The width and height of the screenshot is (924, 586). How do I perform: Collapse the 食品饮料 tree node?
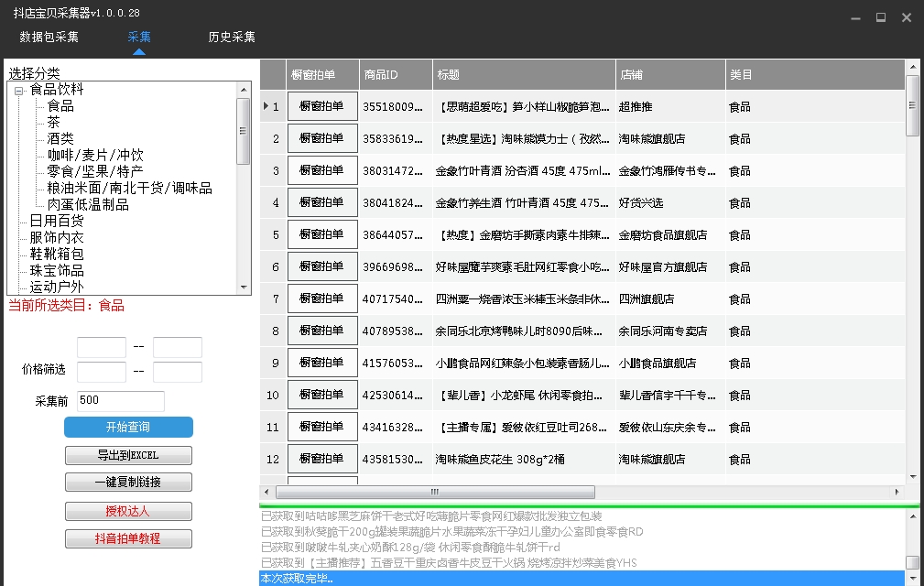[x=19, y=91]
